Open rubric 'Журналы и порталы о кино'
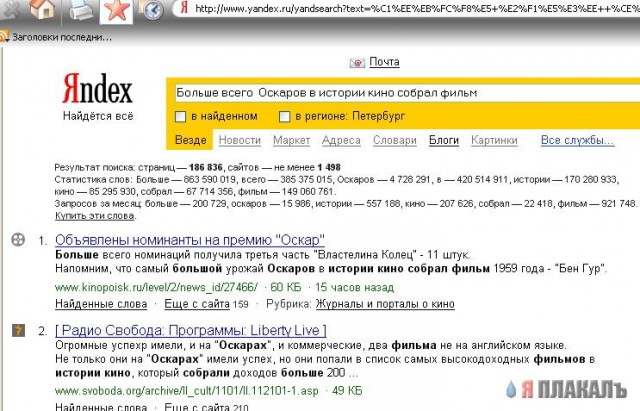640x411 pixels. tap(385, 304)
